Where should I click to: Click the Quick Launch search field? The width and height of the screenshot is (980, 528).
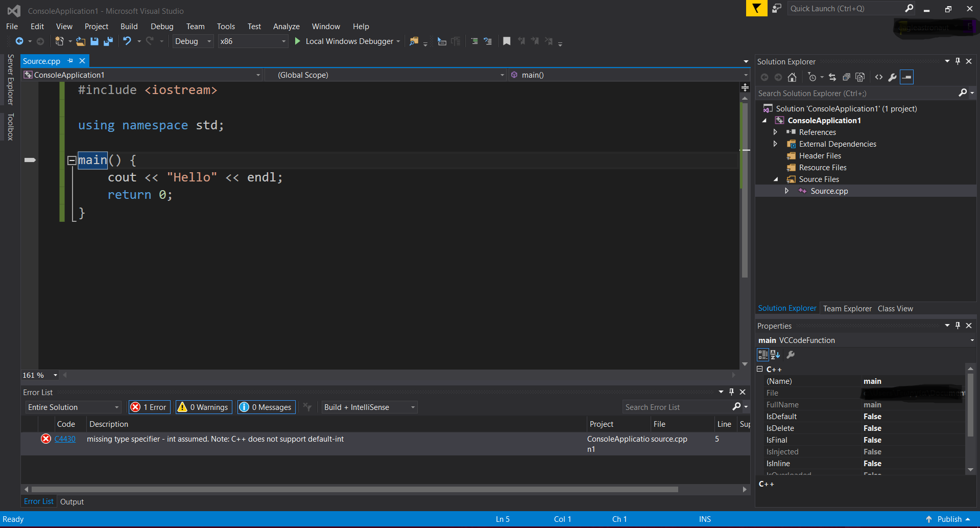[846, 9]
